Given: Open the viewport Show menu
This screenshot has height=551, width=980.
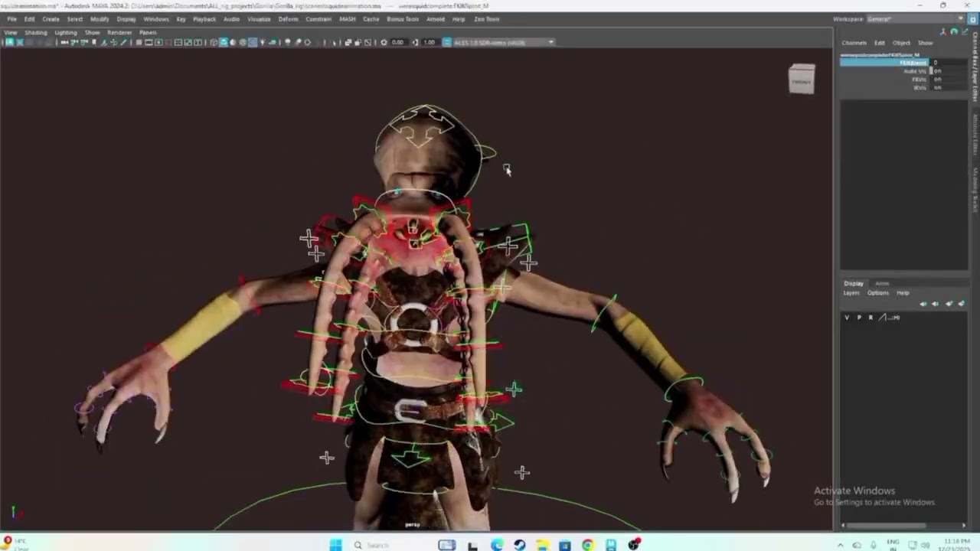Looking at the screenshot, I should click(x=92, y=33).
